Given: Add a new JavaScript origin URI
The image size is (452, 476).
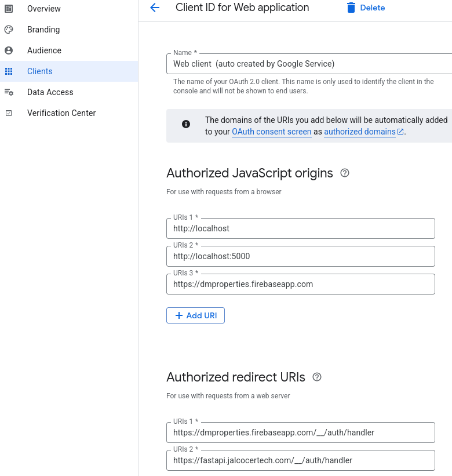Looking at the screenshot, I should click(195, 315).
